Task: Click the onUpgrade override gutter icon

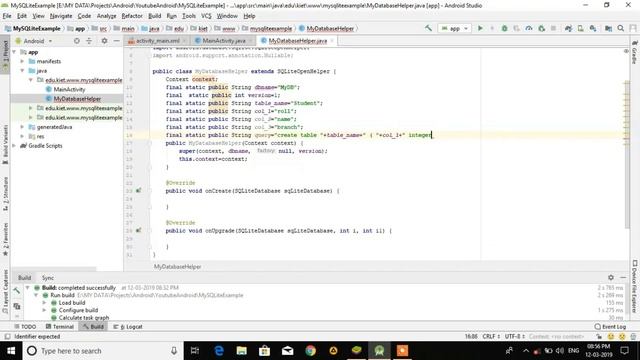Action: pos(139,230)
